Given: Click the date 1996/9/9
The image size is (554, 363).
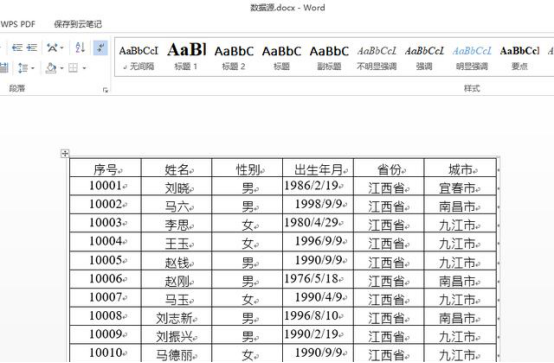Looking at the screenshot, I should pos(318,241).
